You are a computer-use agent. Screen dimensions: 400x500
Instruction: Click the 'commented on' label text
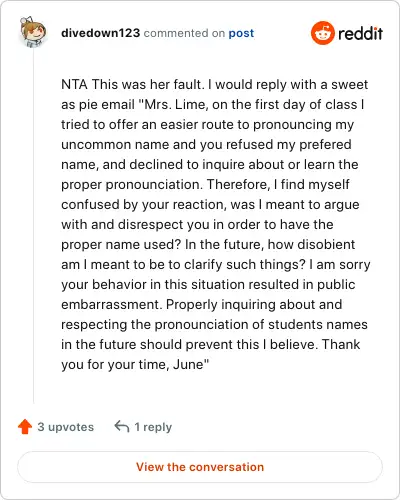click(x=184, y=33)
